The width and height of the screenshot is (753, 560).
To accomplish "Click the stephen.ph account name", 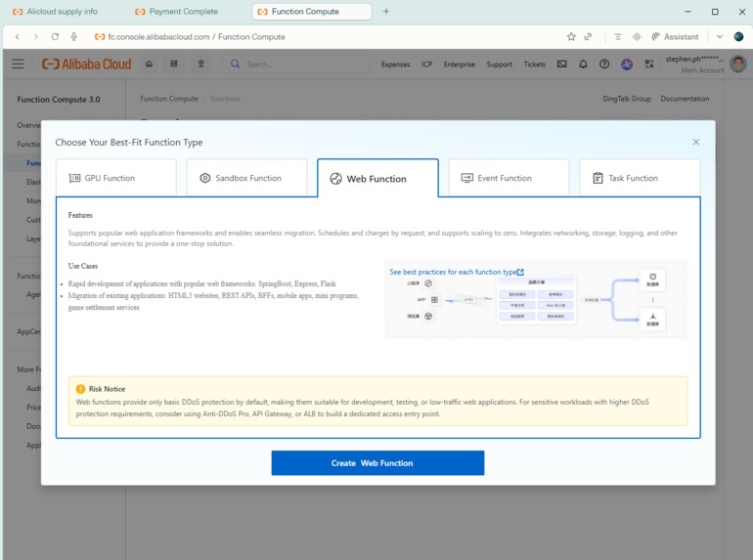I will (694, 59).
